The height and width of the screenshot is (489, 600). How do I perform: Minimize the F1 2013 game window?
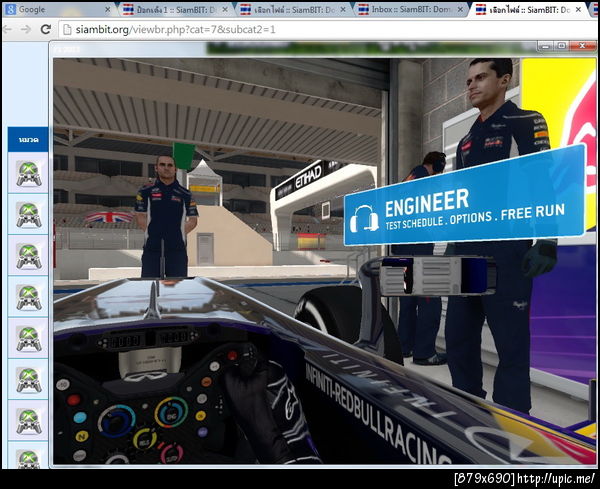coord(546,46)
